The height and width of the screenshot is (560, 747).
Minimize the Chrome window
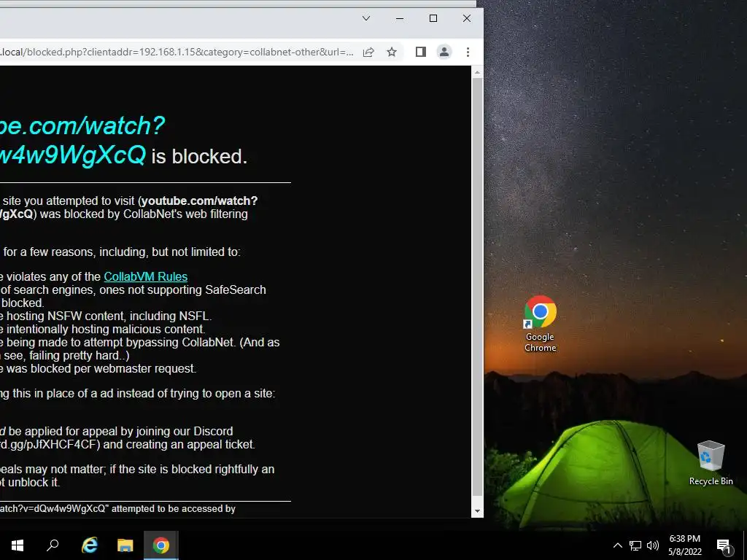[x=400, y=18]
